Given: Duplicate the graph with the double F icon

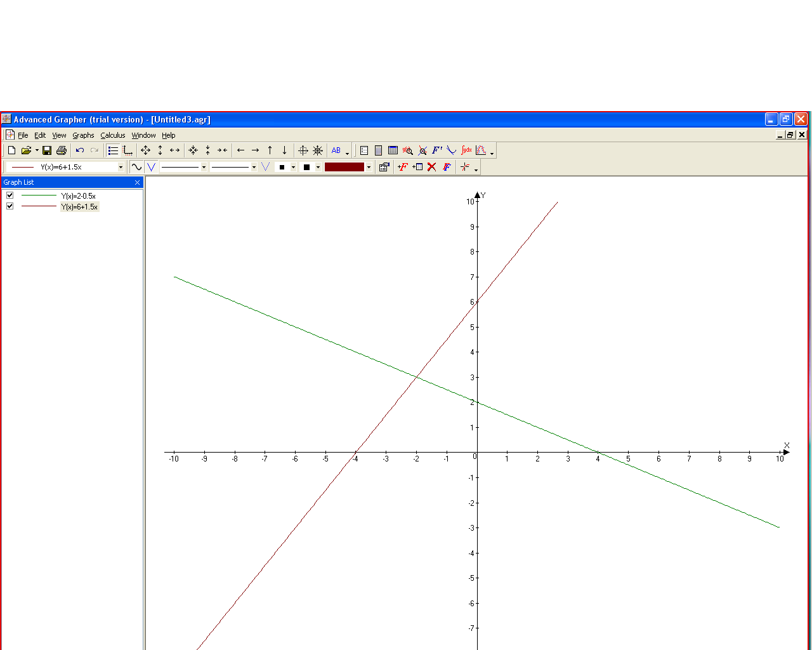Looking at the screenshot, I should [x=447, y=167].
